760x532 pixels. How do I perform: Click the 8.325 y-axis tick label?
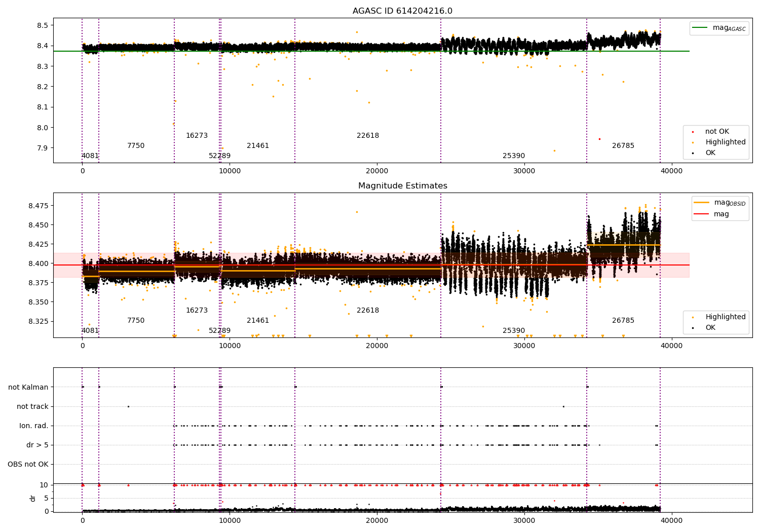tap(38, 321)
